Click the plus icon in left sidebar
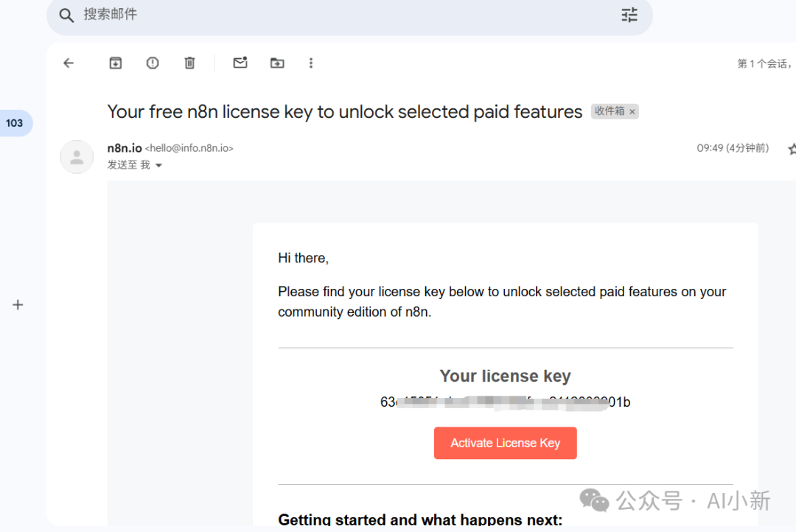The width and height of the screenshot is (796, 532). 18,304
